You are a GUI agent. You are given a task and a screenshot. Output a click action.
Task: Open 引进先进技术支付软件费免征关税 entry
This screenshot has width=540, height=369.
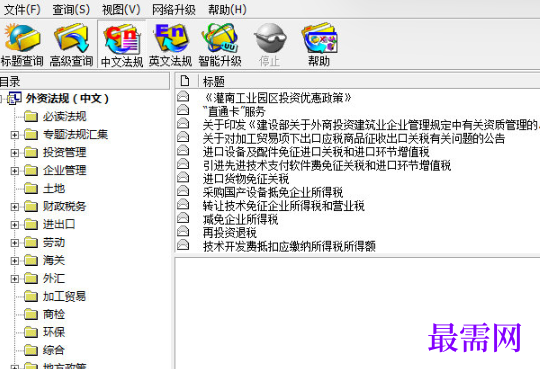tap(327, 165)
